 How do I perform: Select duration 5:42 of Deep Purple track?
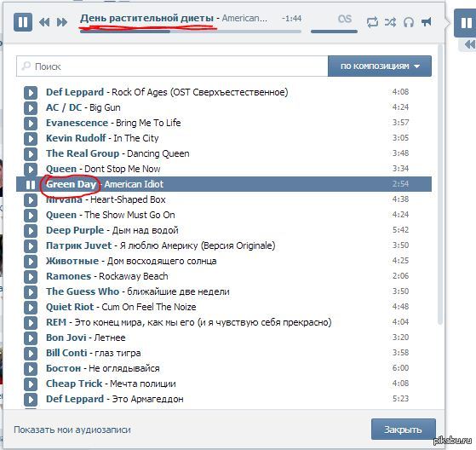coord(400,230)
